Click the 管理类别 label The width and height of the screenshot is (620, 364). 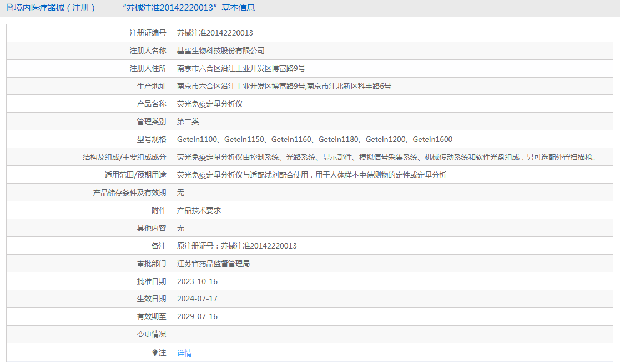152,122
